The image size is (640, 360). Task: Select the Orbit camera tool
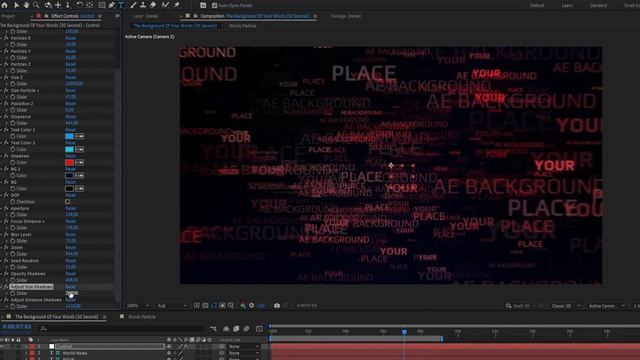pos(48,5)
